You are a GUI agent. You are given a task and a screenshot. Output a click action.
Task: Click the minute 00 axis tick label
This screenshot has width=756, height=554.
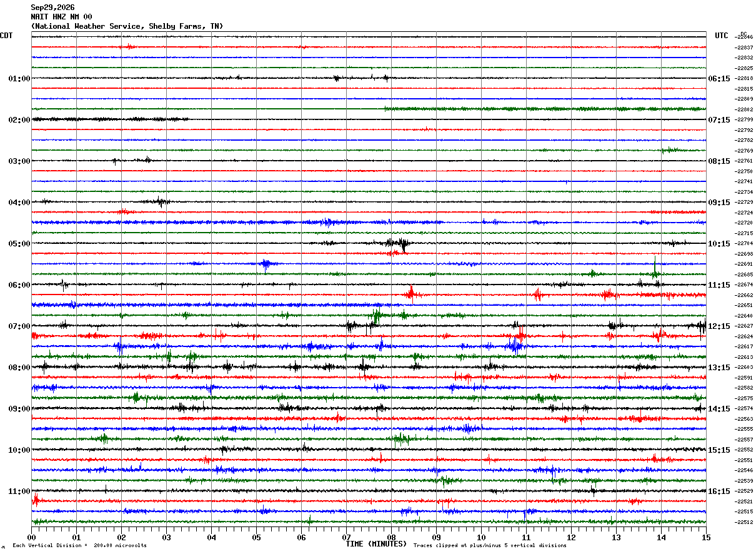coord(31,537)
